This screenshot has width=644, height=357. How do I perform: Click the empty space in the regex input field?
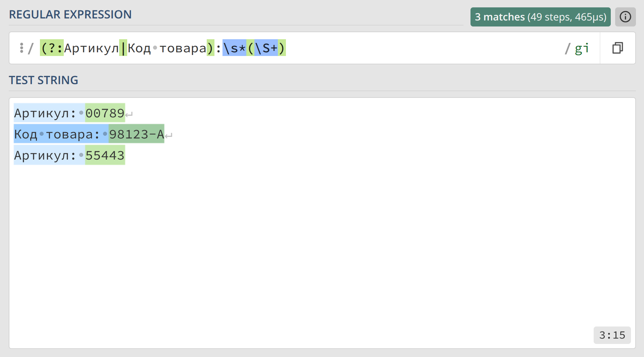pyautogui.click(x=419, y=48)
